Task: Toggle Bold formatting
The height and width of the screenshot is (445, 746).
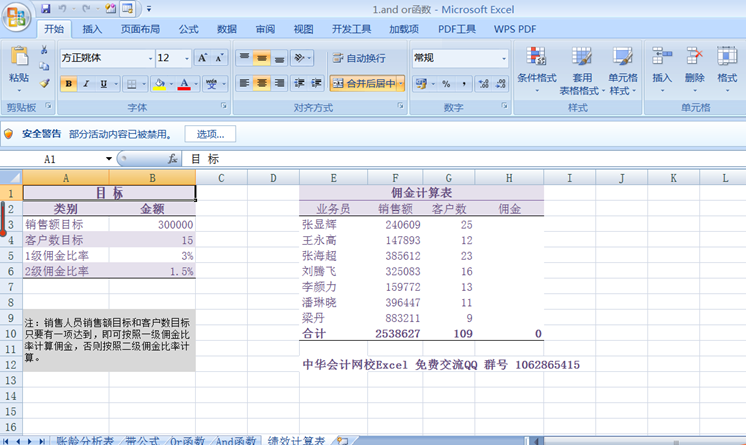Action: click(69, 84)
